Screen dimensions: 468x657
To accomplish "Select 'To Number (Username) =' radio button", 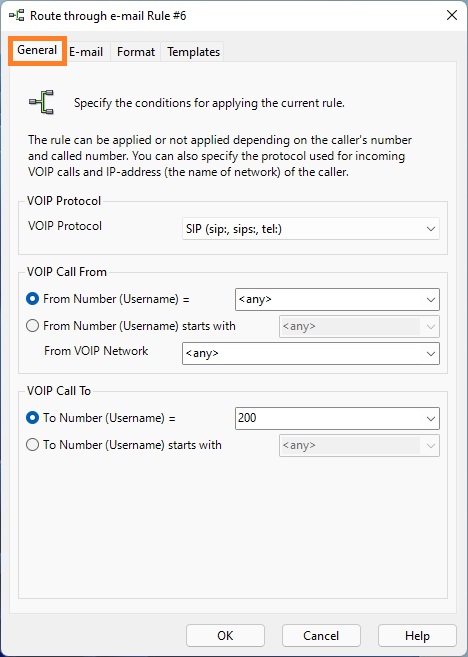I will [x=32, y=418].
